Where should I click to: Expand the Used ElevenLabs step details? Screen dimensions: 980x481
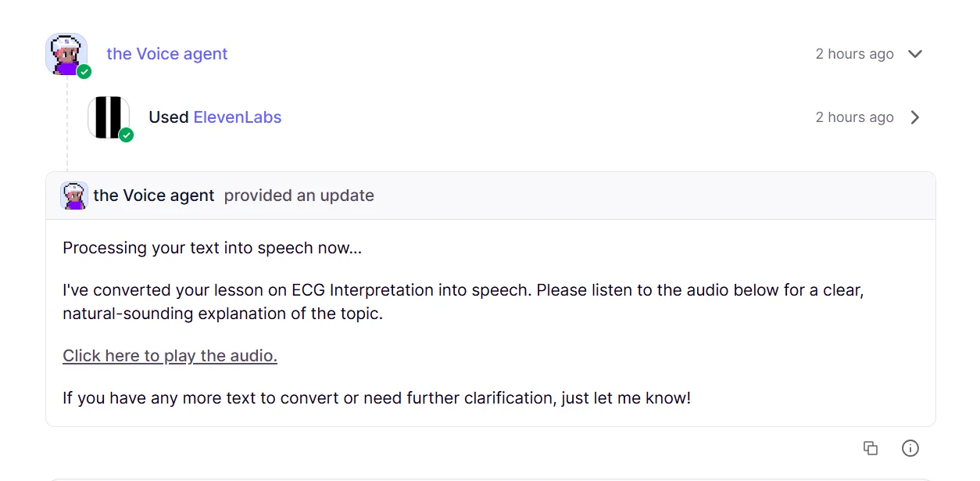tap(915, 117)
